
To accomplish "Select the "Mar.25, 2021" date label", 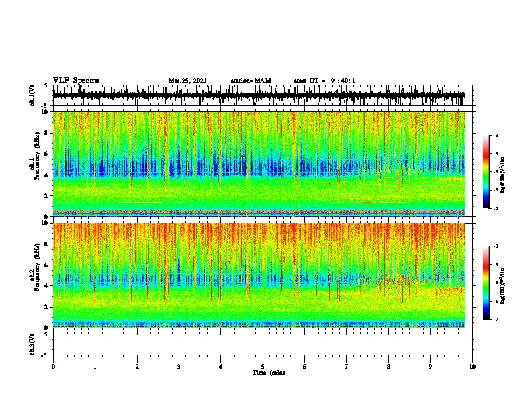I will click(187, 81).
